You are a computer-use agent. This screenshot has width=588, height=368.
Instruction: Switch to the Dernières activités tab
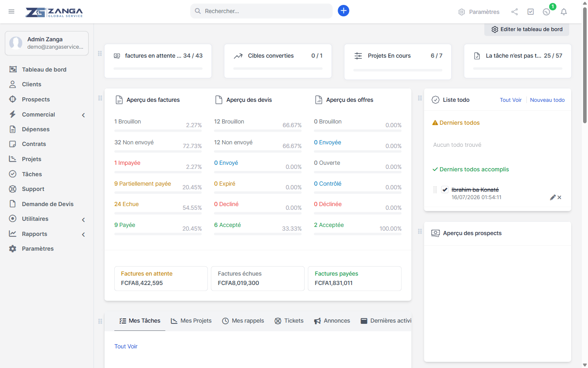[x=386, y=321]
